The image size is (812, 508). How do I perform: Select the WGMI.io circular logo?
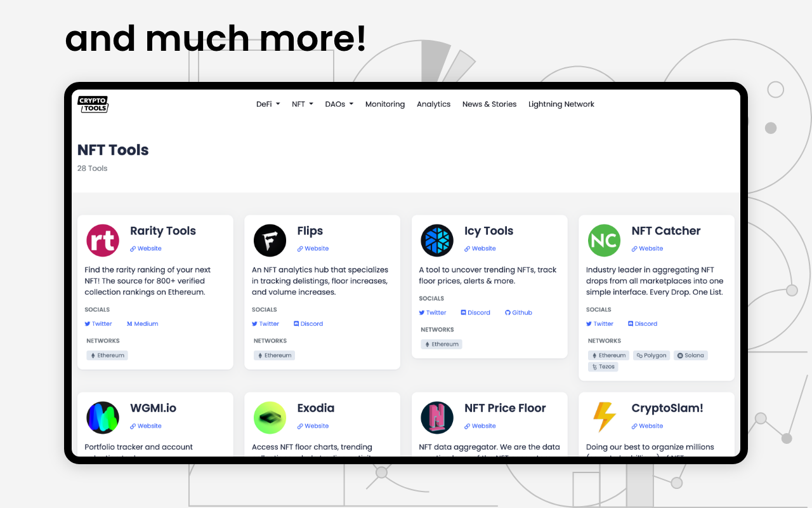(102, 417)
